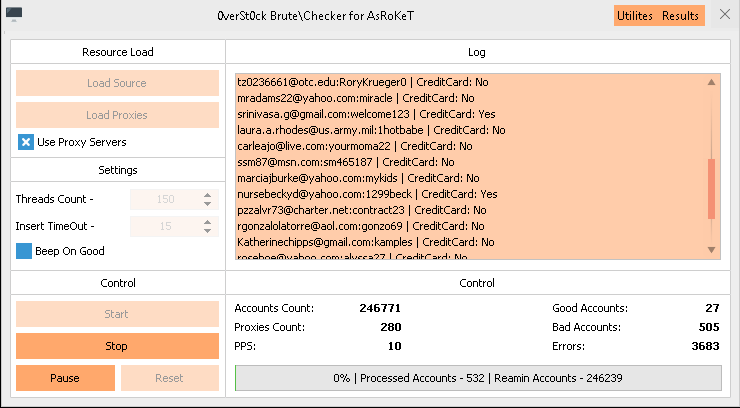Decrease Threads Count with the down arrow
The width and height of the screenshot is (740, 408).
(208, 204)
